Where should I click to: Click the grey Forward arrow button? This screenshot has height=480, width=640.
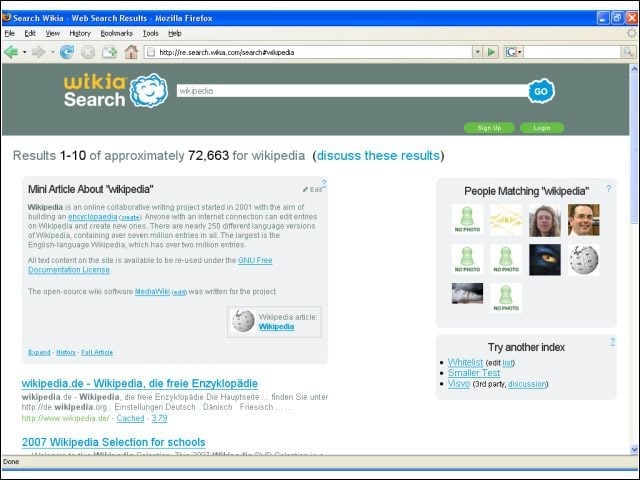coord(38,52)
